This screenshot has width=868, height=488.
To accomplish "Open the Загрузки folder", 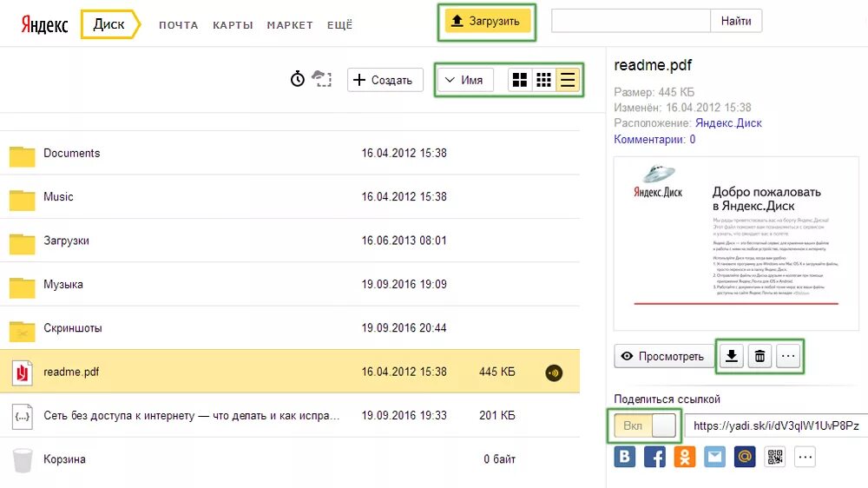I will point(290,241).
